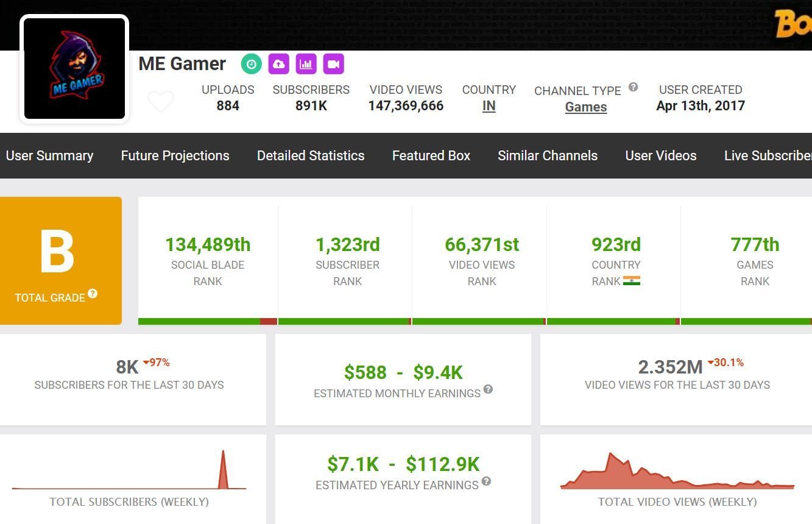The width and height of the screenshot is (812, 524).
Task: Click the Total Grade help icon
Action: (93, 294)
